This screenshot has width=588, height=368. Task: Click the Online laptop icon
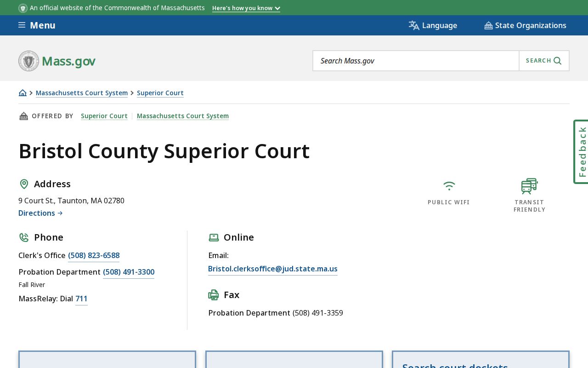pos(214,237)
